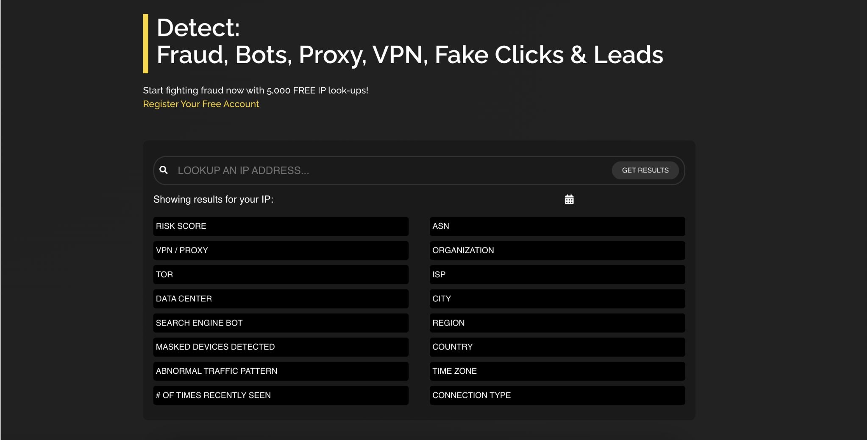Screen dimensions: 868x440
Task: Click the Masked Devices Detected row
Action: (281, 347)
